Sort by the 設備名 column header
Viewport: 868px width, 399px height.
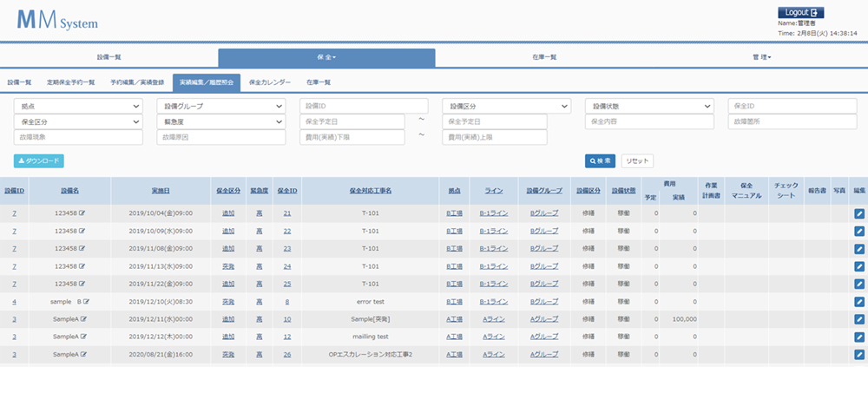69,190
